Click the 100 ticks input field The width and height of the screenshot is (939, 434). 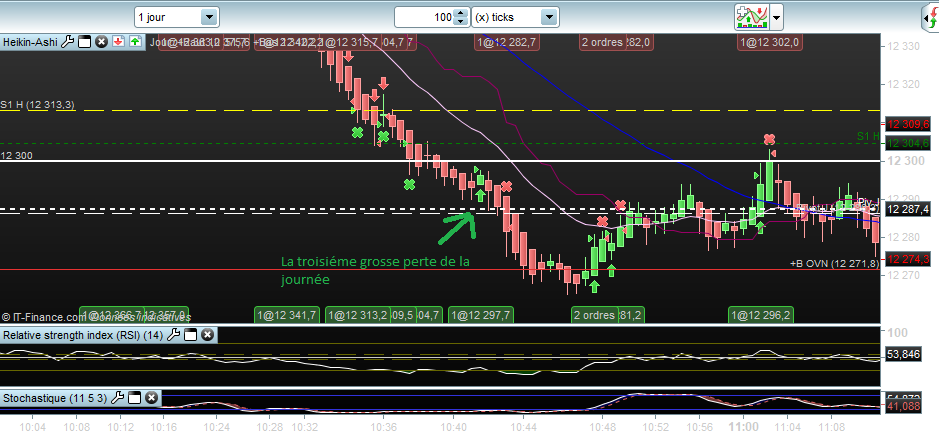click(x=424, y=17)
